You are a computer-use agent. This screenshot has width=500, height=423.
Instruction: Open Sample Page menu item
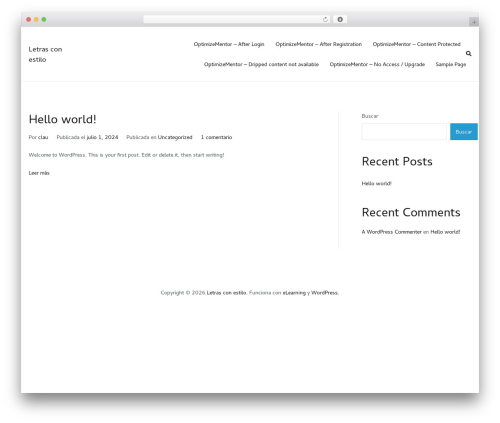tap(451, 64)
